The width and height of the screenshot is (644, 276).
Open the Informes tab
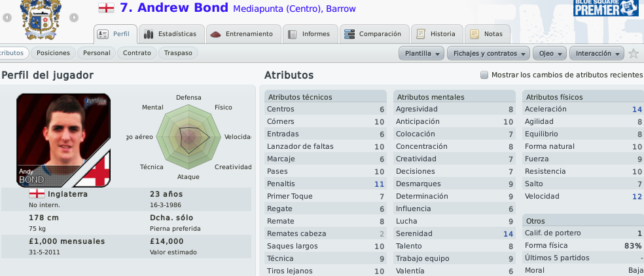(310, 34)
